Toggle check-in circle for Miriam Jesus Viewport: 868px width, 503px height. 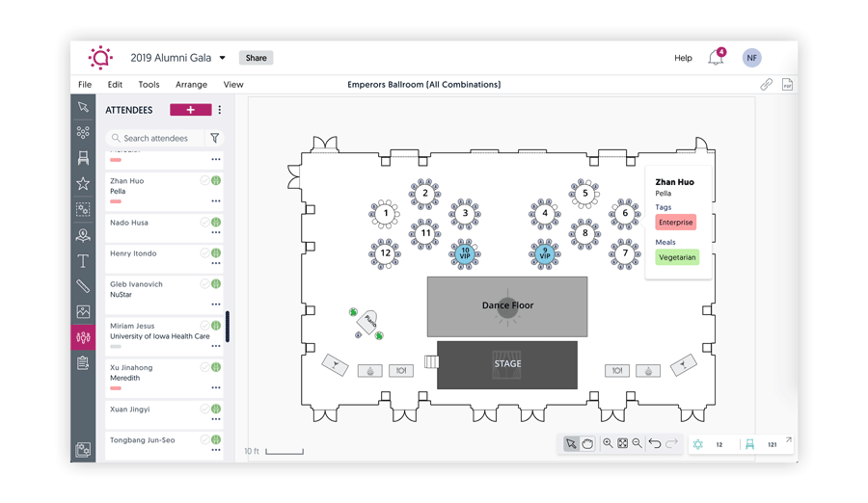(x=204, y=326)
